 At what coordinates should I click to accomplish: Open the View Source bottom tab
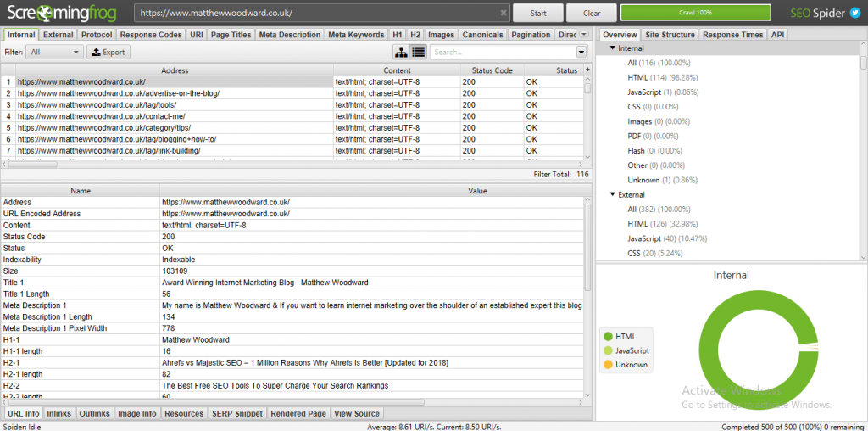coord(357,413)
